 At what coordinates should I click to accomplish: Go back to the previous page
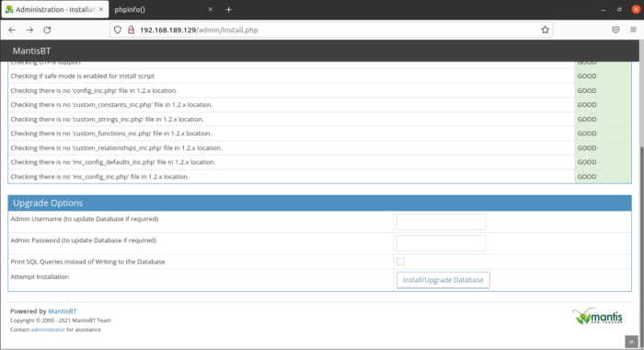(x=12, y=30)
